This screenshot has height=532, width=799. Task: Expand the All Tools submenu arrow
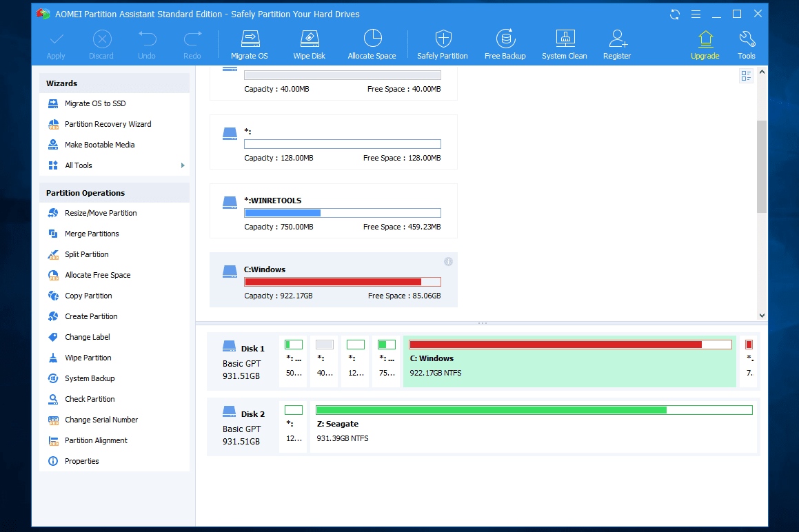point(183,165)
